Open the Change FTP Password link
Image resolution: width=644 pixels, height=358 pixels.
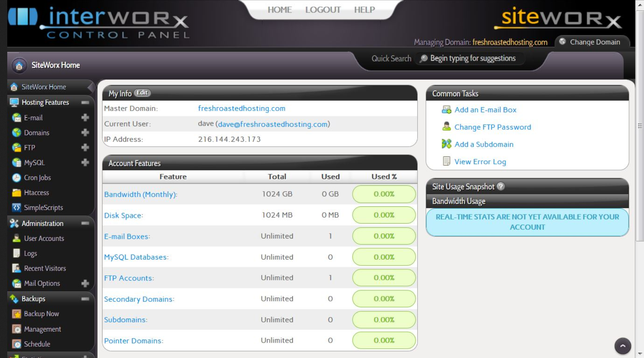[492, 127]
